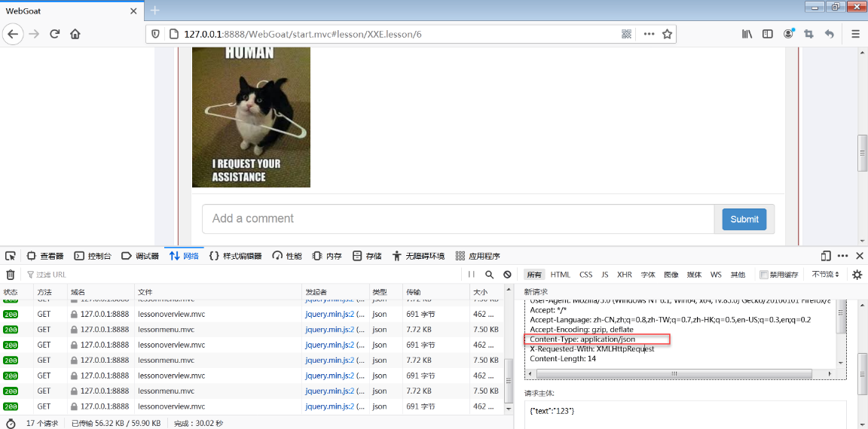Image resolution: width=868 pixels, height=429 pixels.
Task: Click the cat meme image
Action: point(251,117)
